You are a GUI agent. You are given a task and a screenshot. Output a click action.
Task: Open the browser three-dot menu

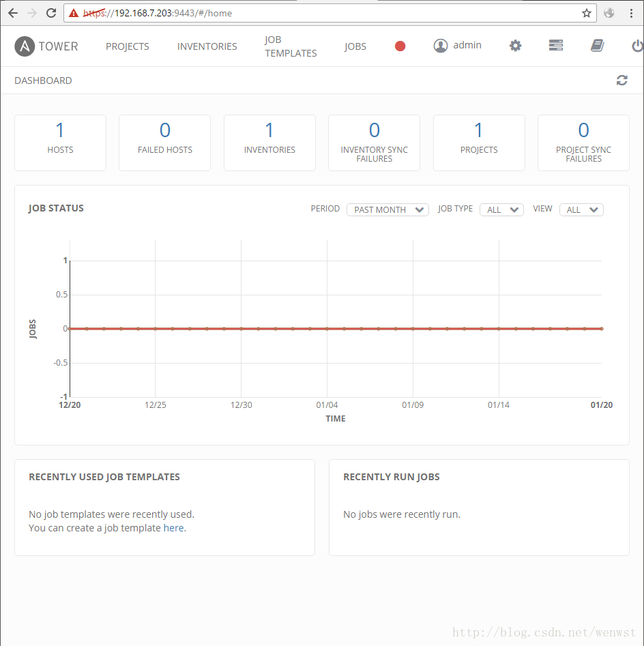(631, 13)
